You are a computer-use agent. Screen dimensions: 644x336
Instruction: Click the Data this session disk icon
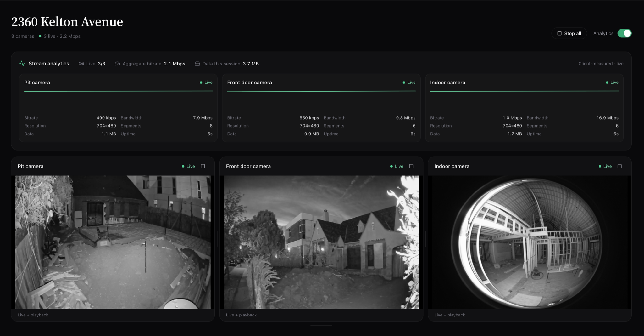197,64
